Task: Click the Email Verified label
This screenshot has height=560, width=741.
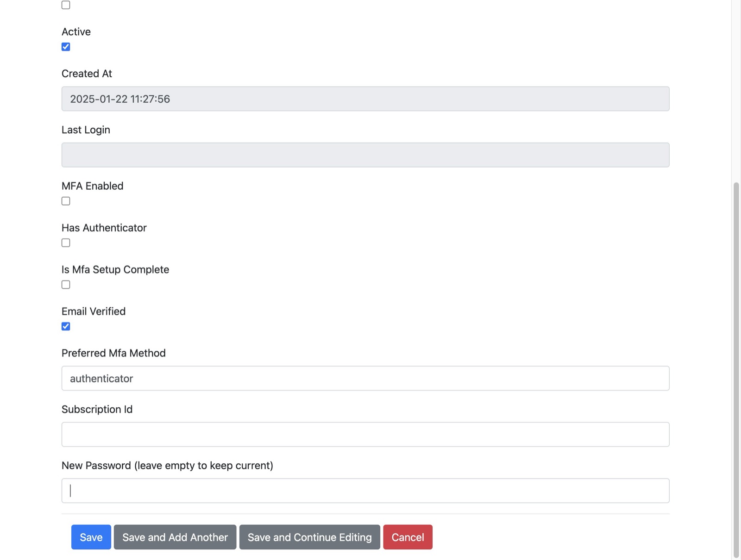Action: [x=94, y=311]
